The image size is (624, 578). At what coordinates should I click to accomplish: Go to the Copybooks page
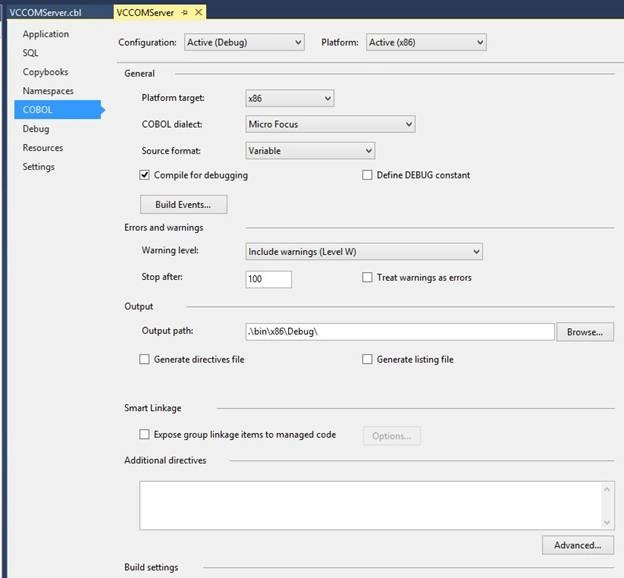pyautogui.click(x=45, y=72)
